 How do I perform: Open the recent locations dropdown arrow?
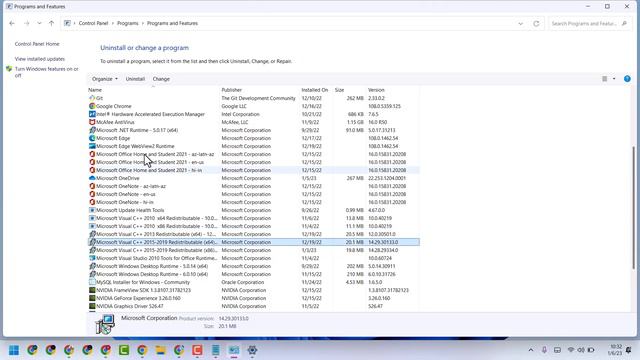click(39, 24)
